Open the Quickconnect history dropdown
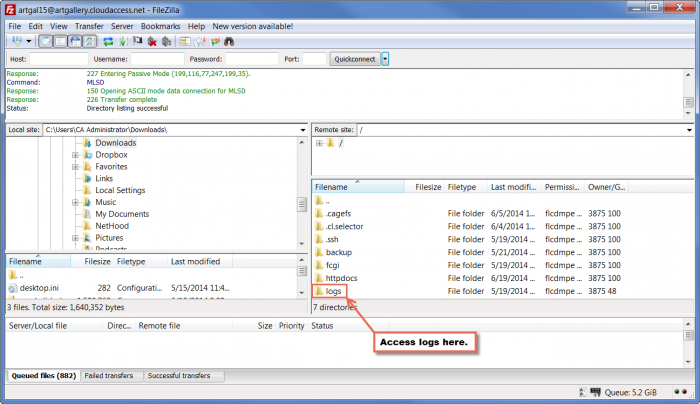 (385, 59)
